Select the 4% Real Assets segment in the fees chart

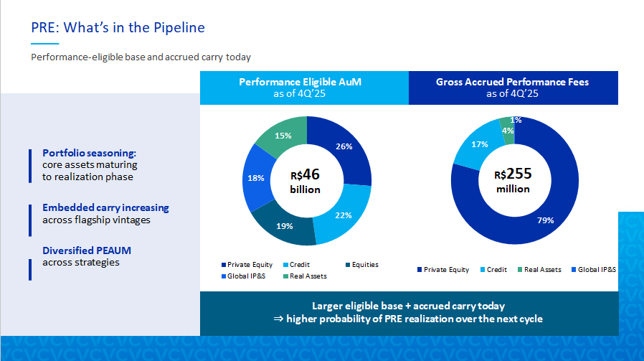(x=507, y=130)
